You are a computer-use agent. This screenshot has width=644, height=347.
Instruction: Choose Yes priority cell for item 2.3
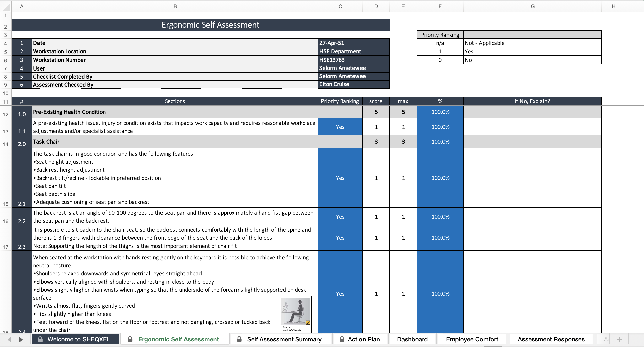pos(340,238)
